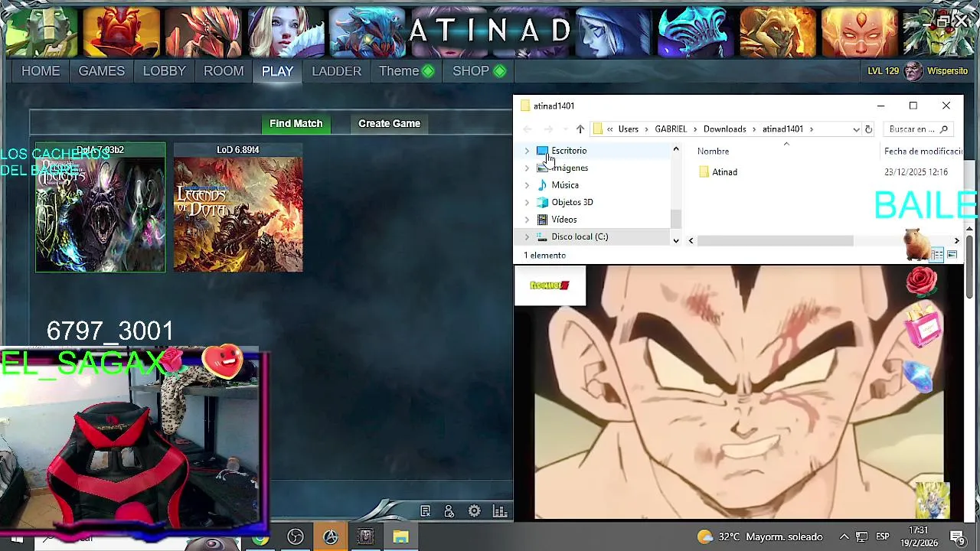
Task: Click the navigation pane scroll-up arrow
Action: [675, 149]
